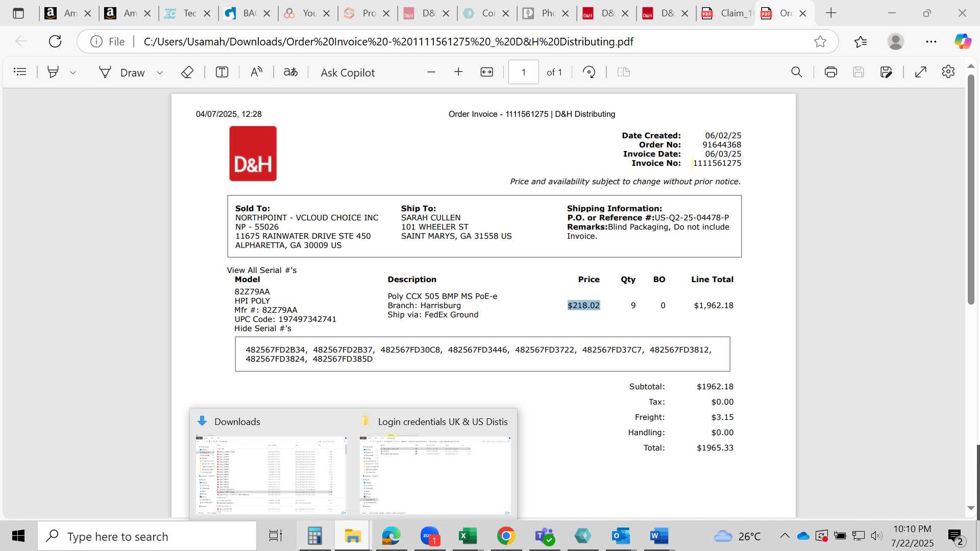Viewport: 980px width, 551px height.
Task: Switch to the Tec tab
Action: point(181,13)
